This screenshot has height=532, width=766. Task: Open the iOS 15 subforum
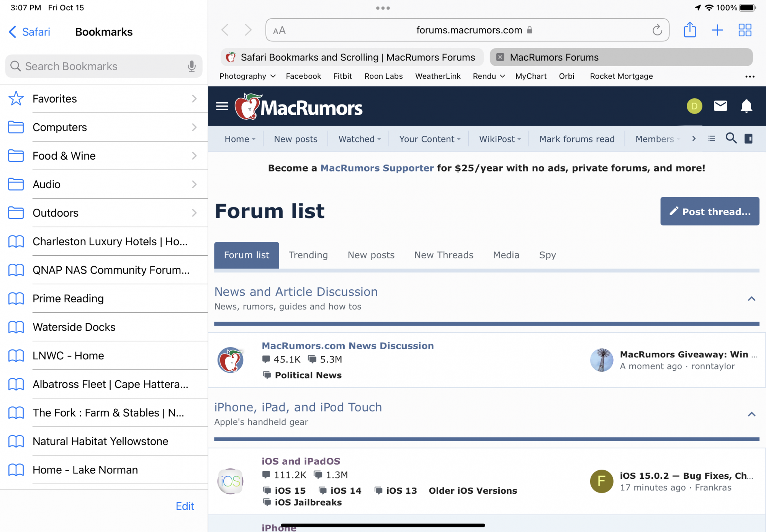[x=290, y=491]
